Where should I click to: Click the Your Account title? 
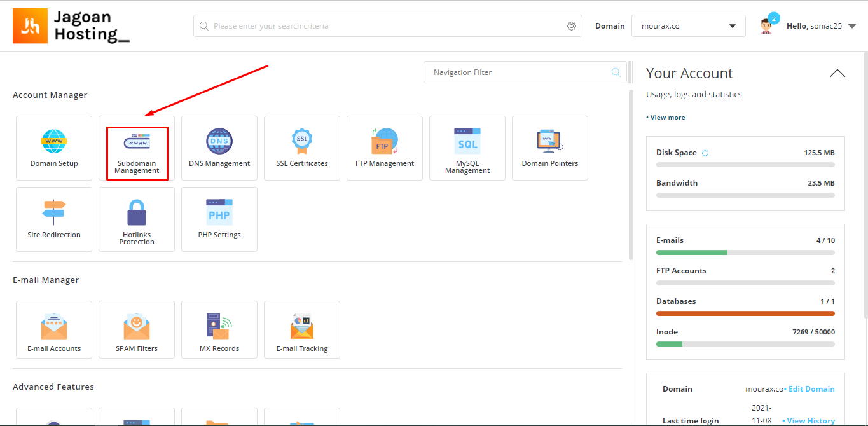click(x=689, y=74)
